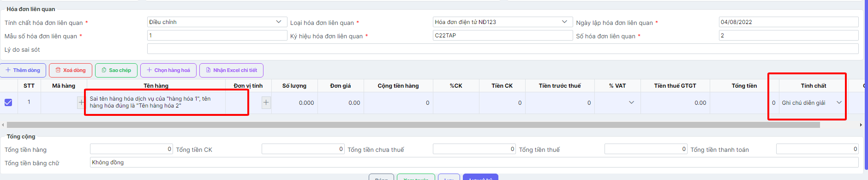This screenshot has width=868, height=180.
Task: Expand the % VAT dropdown in row 1
Action: point(631,102)
